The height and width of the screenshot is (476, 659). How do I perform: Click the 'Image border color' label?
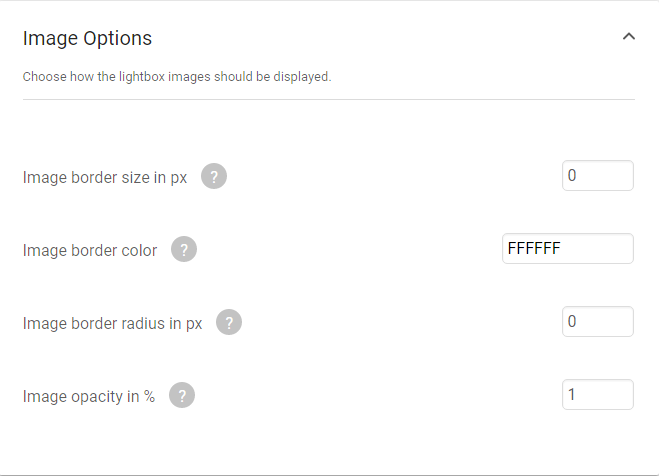pyautogui.click(x=90, y=250)
